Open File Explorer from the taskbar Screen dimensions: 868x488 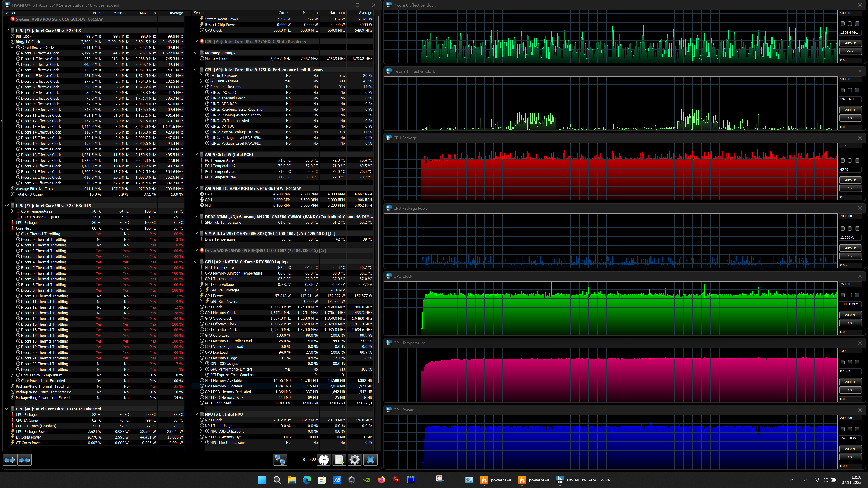pyautogui.click(x=292, y=480)
